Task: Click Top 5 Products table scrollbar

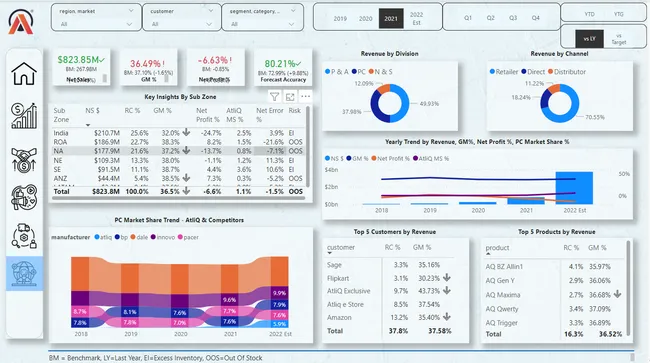Action: tap(629, 288)
